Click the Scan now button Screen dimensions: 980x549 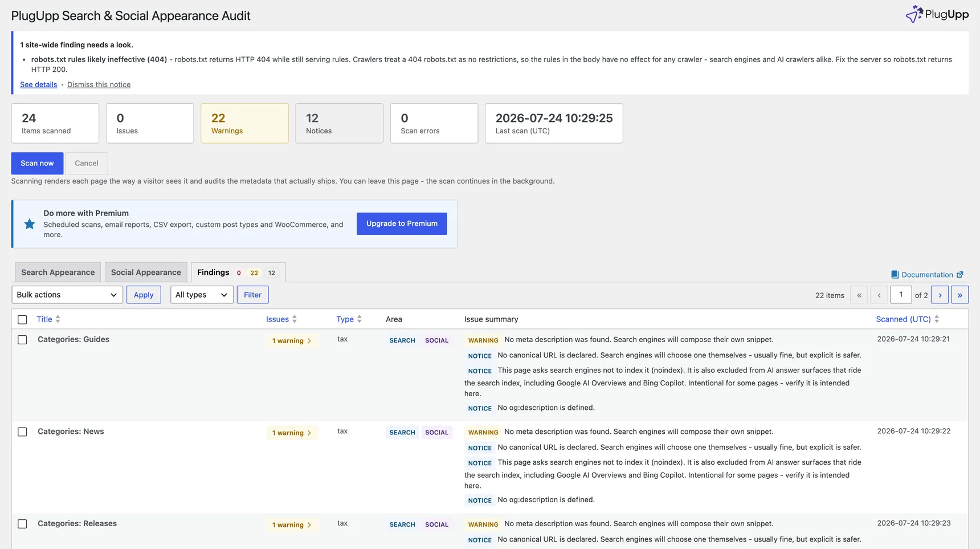click(37, 163)
